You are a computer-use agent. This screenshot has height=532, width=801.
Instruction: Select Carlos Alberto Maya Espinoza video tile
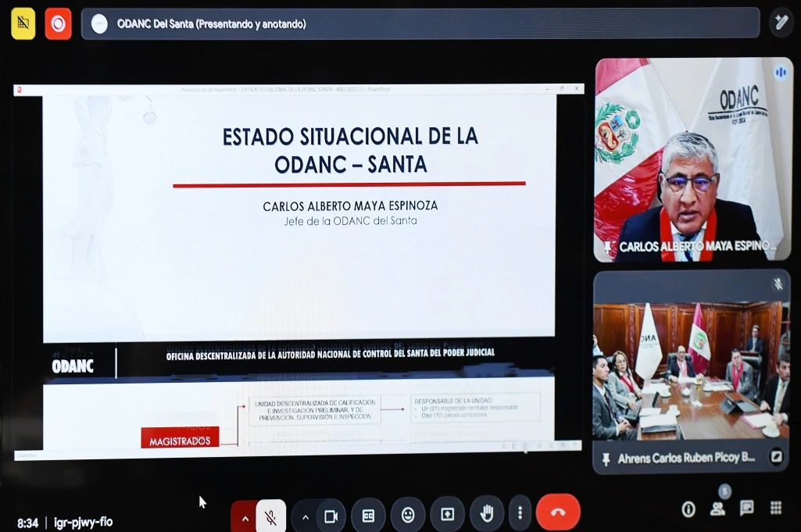pyautogui.click(x=693, y=159)
